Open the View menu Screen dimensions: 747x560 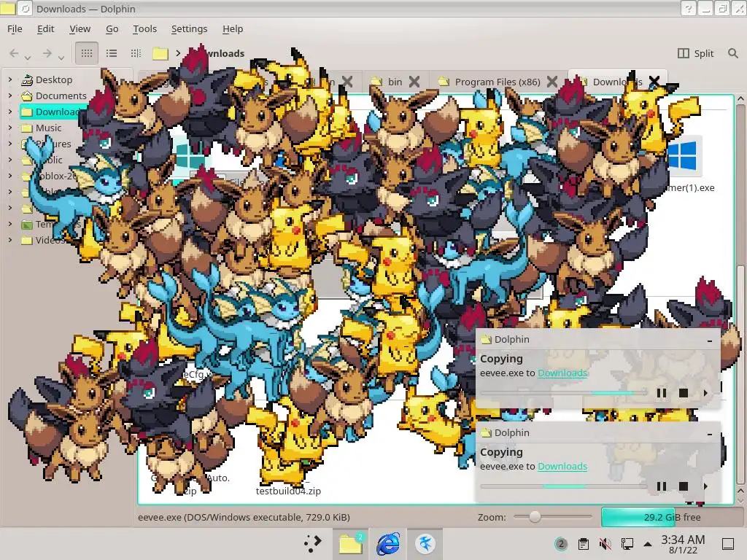click(80, 28)
